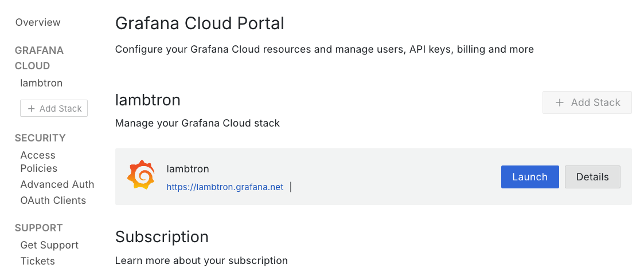Click the Grafana logo icon in the stack card
The height and width of the screenshot is (280, 644).
[140, 175]
